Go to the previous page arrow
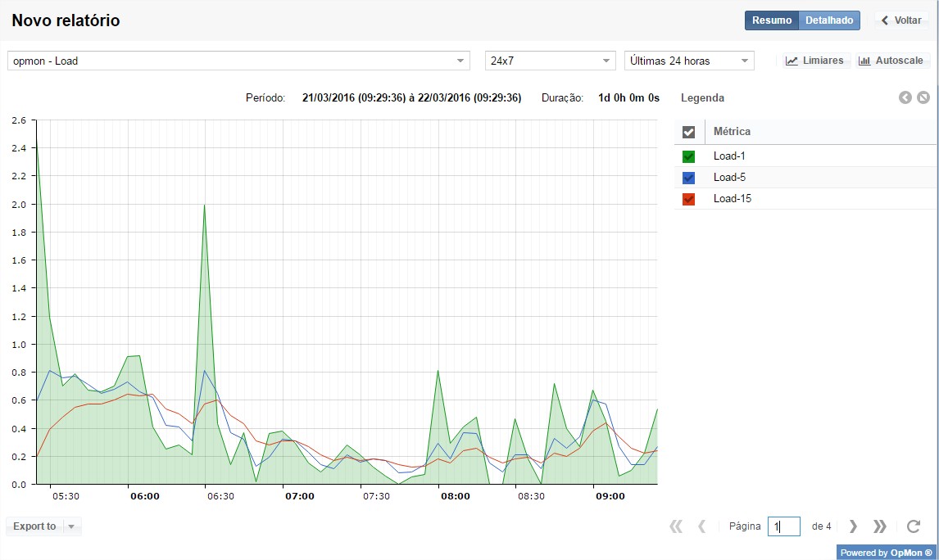 pos(702,526)
